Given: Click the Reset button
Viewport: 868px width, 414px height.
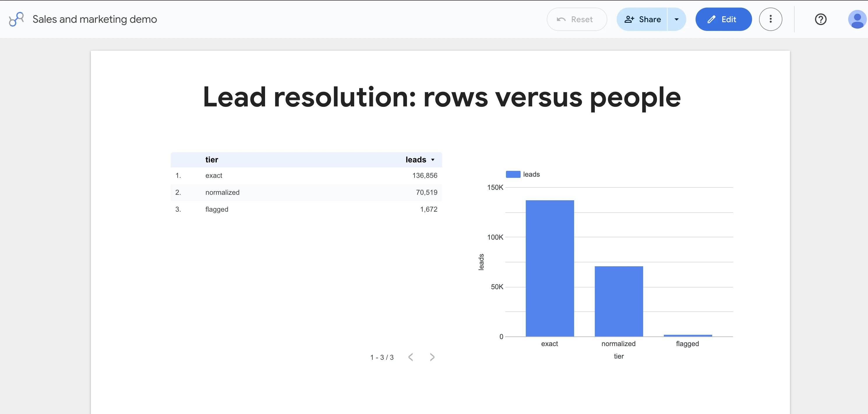Looking at the screenshot, I should [576, 19].
